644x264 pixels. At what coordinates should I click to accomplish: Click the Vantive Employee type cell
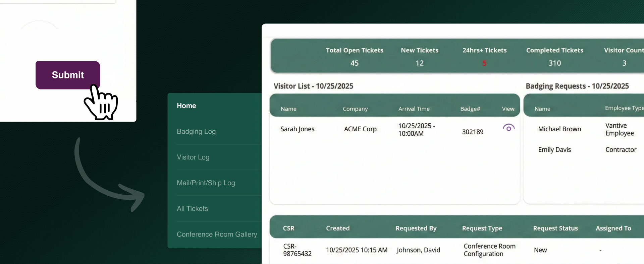point(620,129)
